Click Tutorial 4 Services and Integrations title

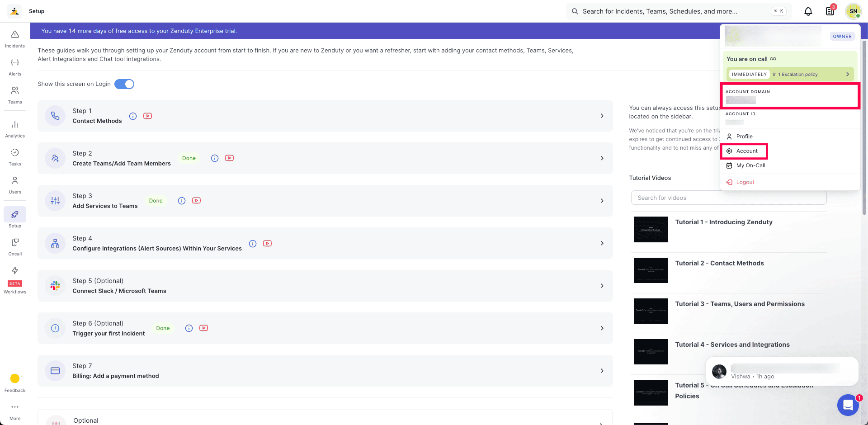(732, 345)
